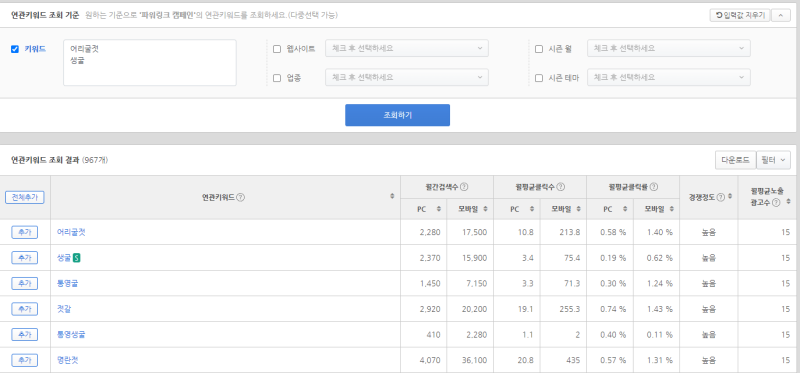Open the 통영생굴 keyword link
Screen dimensions: 800x373
pyautogui.click(x=71, y=335)
